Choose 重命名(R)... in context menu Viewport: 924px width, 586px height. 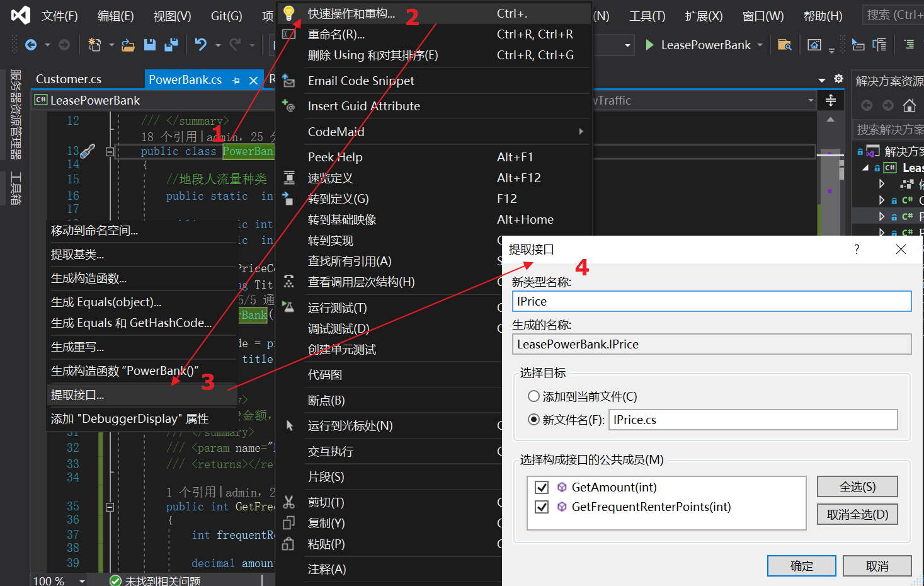pos(433,34)
